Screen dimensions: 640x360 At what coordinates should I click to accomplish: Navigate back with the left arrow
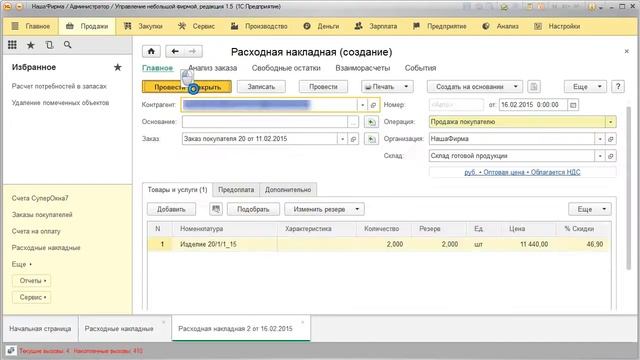tap(175, 51)
